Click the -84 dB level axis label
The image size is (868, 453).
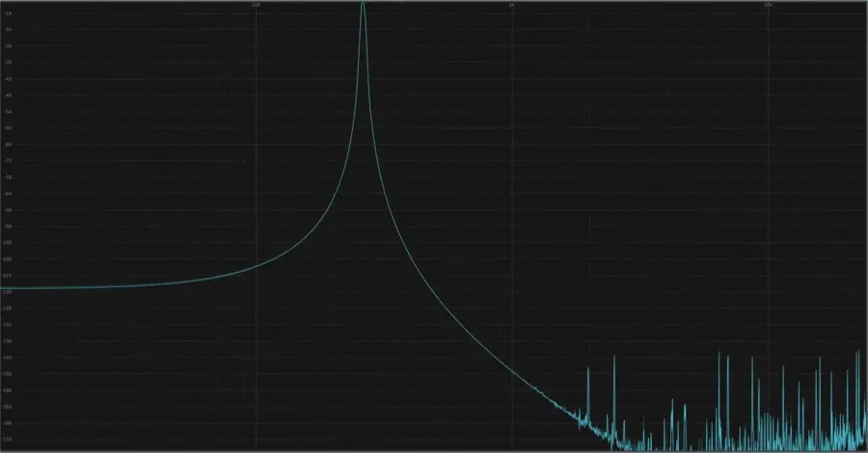click(x=9, y=194)
